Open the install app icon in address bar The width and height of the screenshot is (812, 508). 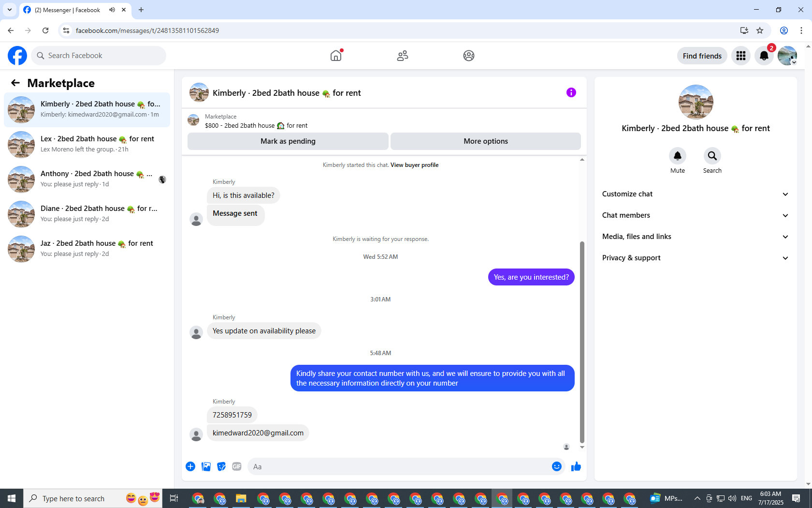(744, 30)
